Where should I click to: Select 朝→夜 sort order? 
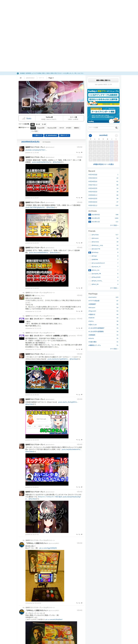click(38, 124)
